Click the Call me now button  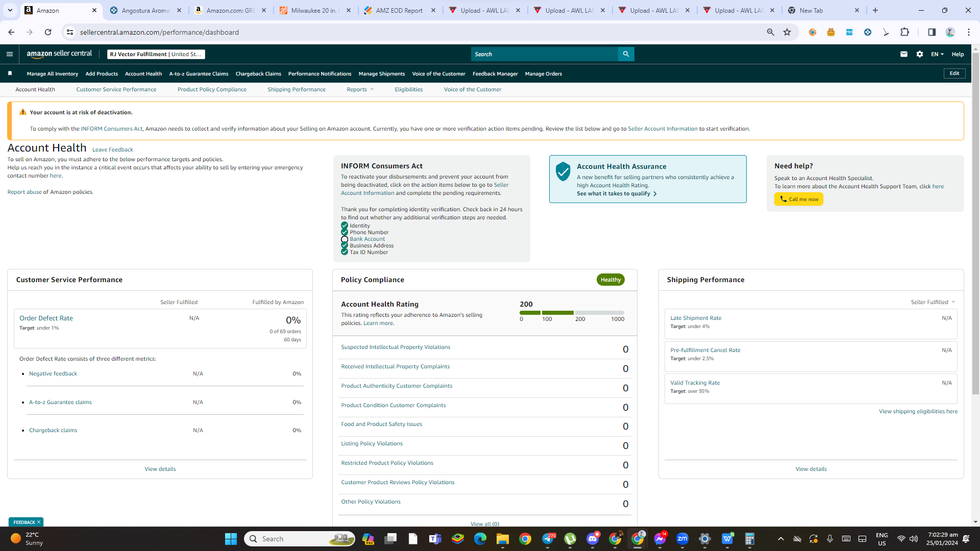pos(799,199)
